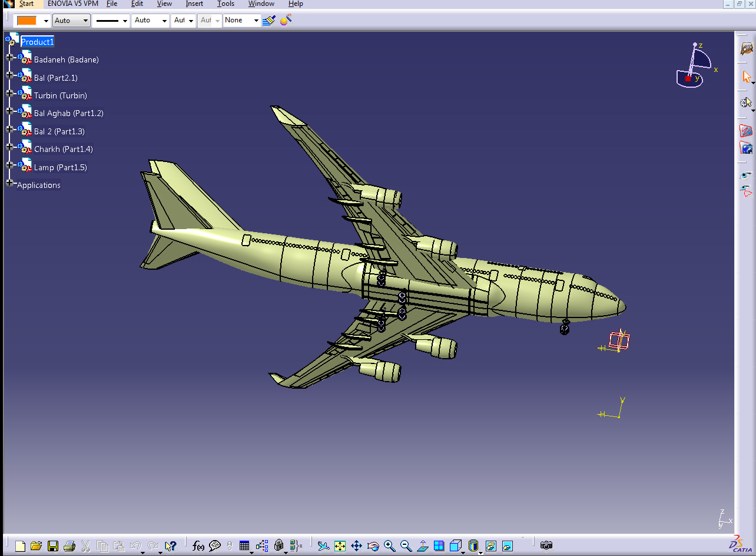Open the transparency Auto combo box
The image size is (756, 556).
pyautogui.click(x=71, y=21)
